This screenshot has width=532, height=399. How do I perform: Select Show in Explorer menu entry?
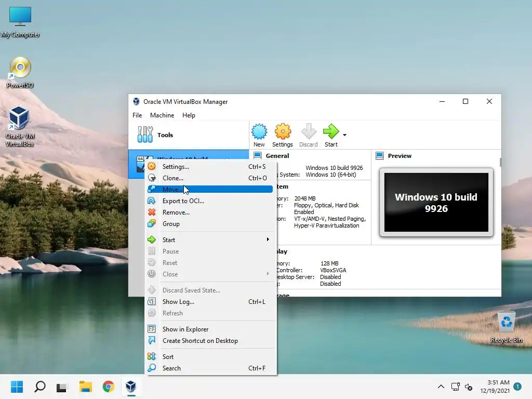click(x=210, y=329)
